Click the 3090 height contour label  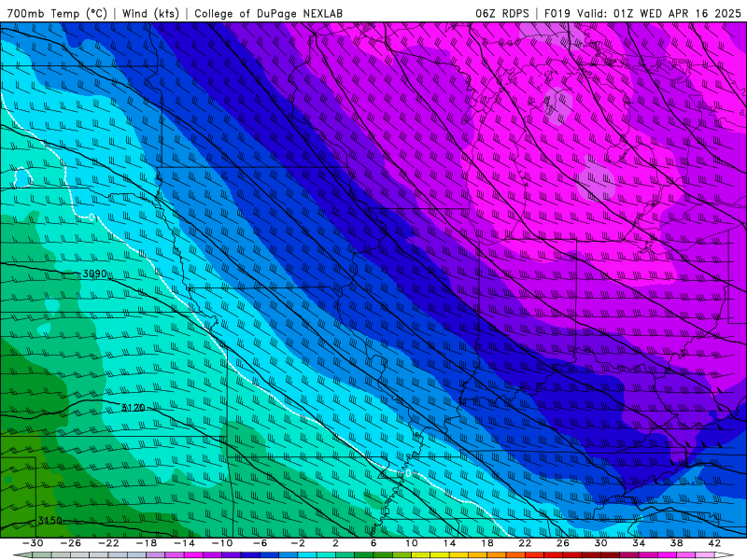click(x=94, y=273)
